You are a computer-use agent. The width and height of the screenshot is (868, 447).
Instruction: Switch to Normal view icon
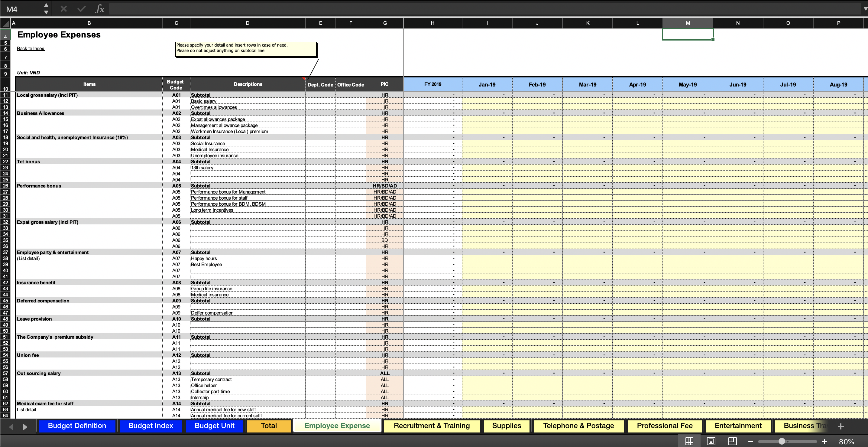point(689,441)
